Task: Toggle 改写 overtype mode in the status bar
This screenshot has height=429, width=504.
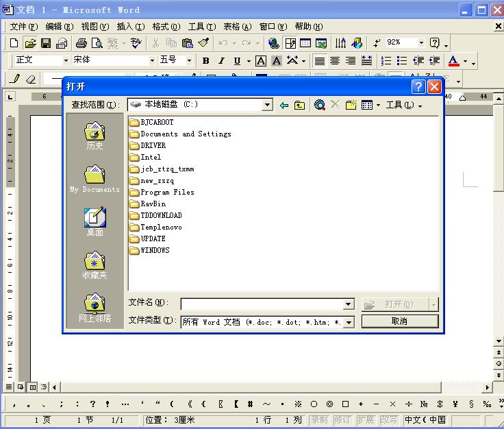Action: point(389,420)
